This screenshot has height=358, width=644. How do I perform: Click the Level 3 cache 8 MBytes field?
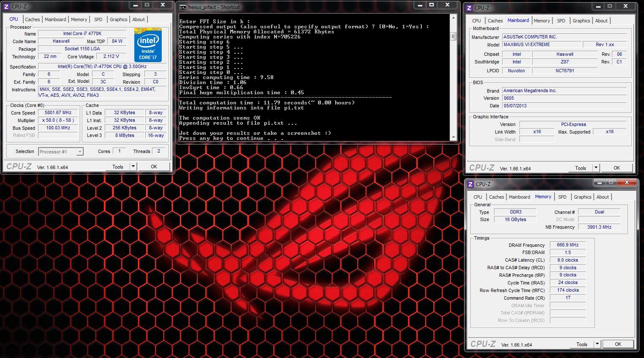[x=125, y=136]
